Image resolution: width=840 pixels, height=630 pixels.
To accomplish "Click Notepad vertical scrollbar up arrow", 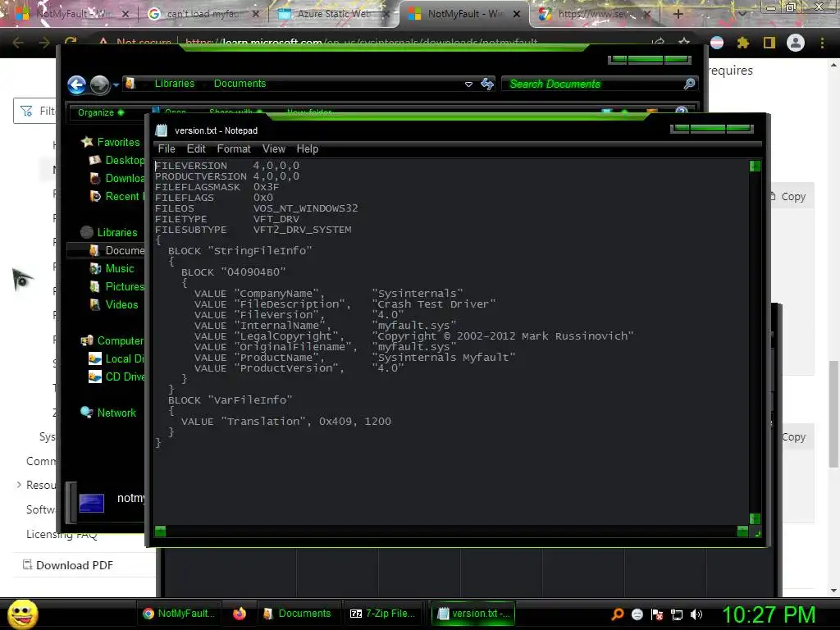I will [755, 166].
